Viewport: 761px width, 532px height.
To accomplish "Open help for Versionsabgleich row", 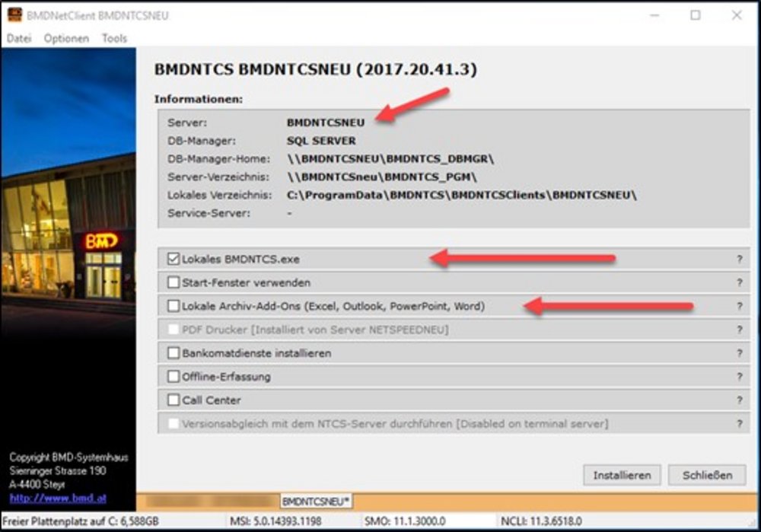I will click(x=739, y=424).
